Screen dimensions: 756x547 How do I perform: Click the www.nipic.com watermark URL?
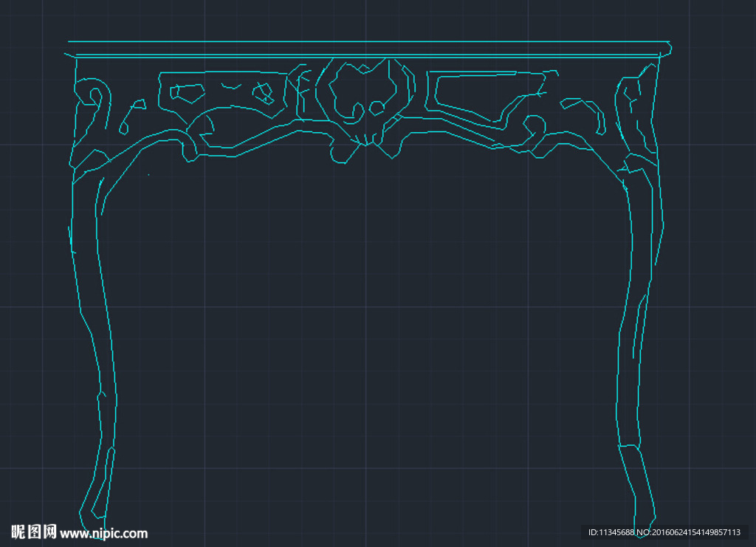point(103,533)
